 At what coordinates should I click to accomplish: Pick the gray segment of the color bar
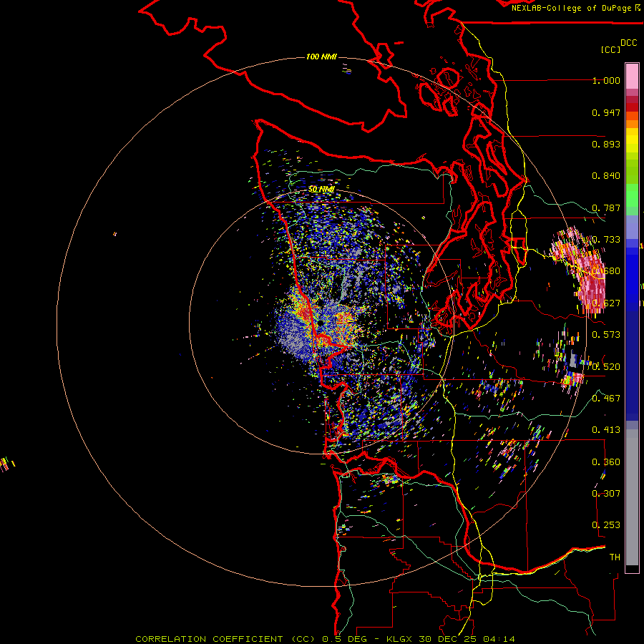click(632, 497)
